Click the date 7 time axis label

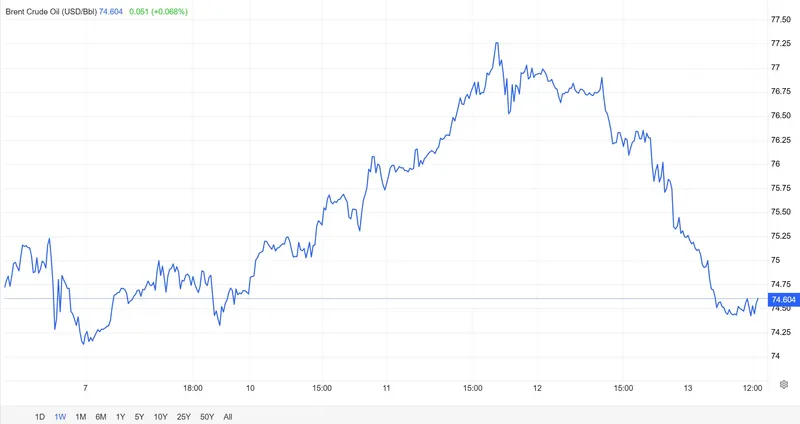click(x=86, y=387)
